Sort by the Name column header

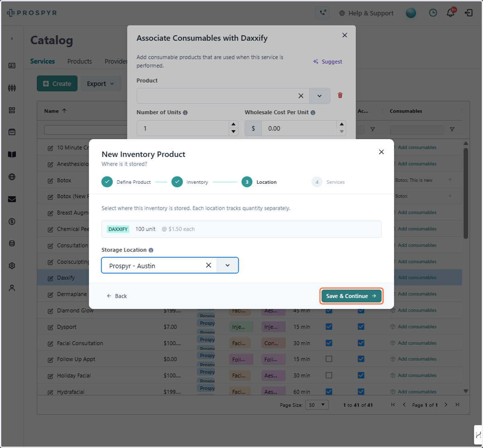[x=56, y=111]
